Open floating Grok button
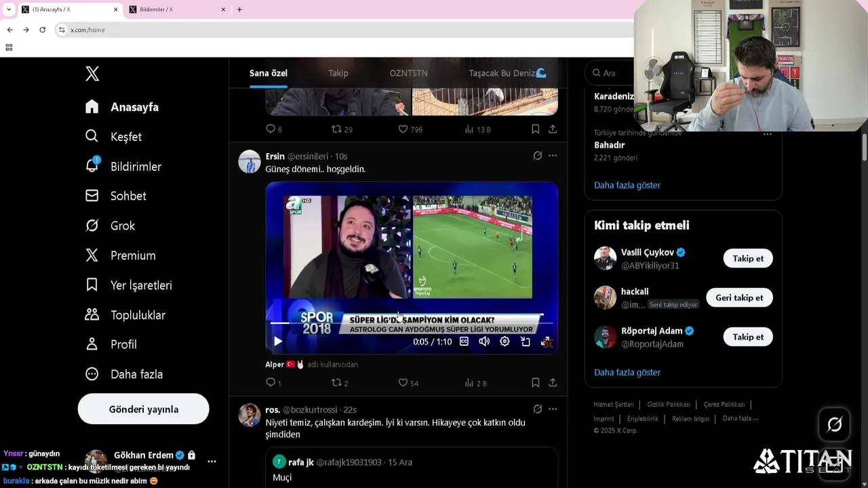The height and width of the screenshot is (488, 868). coord(835,425)
